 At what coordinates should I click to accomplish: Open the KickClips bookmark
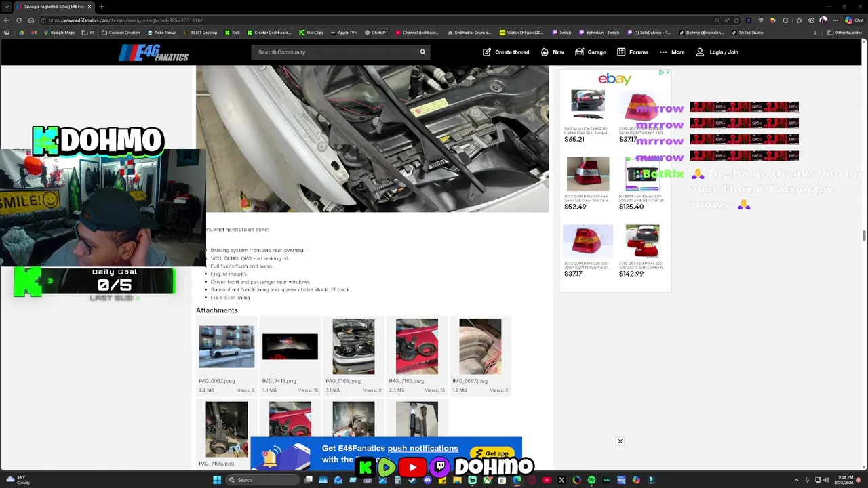point(311,33)
